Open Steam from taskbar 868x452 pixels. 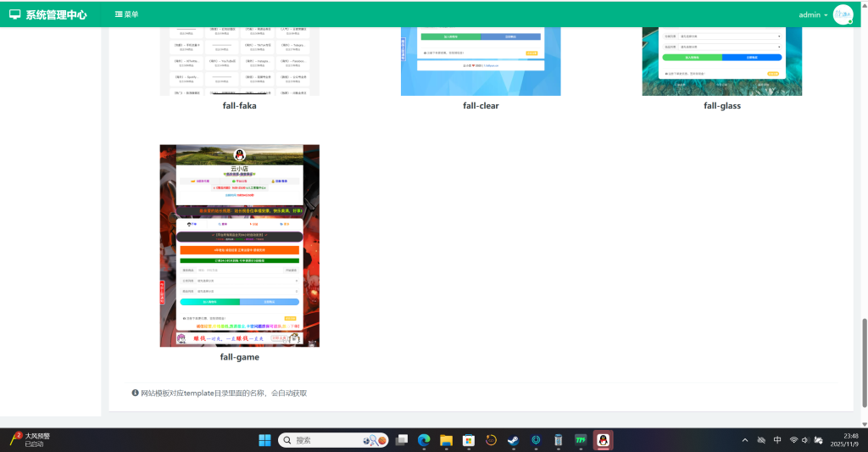(513, 440)
